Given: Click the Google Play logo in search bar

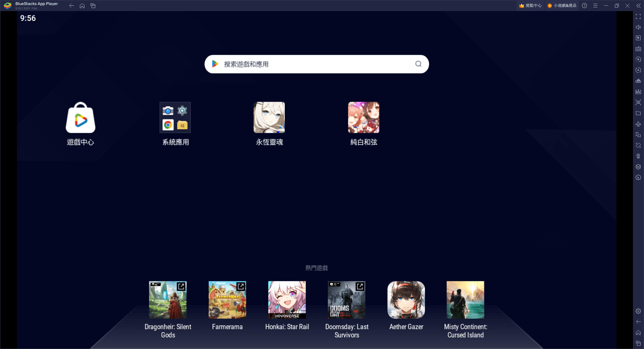Looking at the screenshot, I should pos(215,64).
